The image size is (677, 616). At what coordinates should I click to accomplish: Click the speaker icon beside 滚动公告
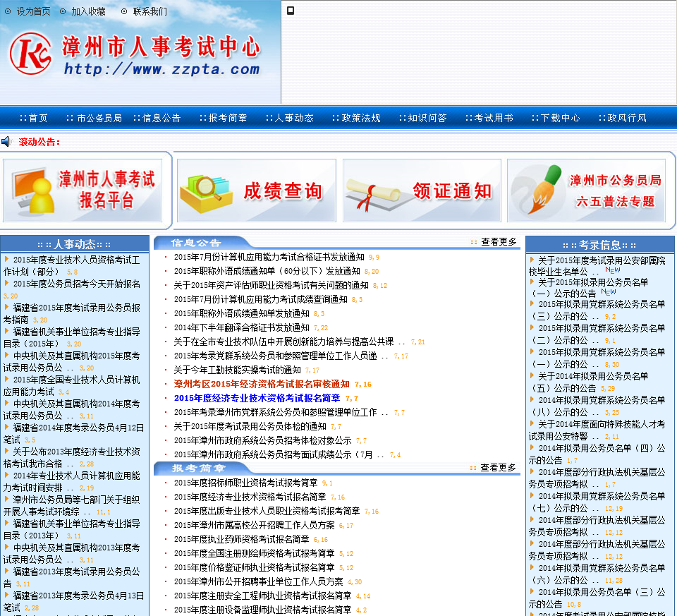click(x=6, y=141)
